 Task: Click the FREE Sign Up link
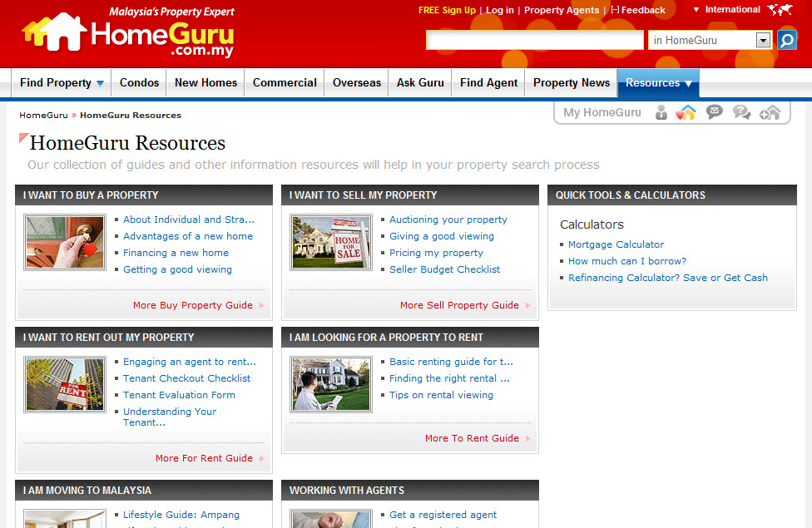pyautogui.click(x=447, y=10)
